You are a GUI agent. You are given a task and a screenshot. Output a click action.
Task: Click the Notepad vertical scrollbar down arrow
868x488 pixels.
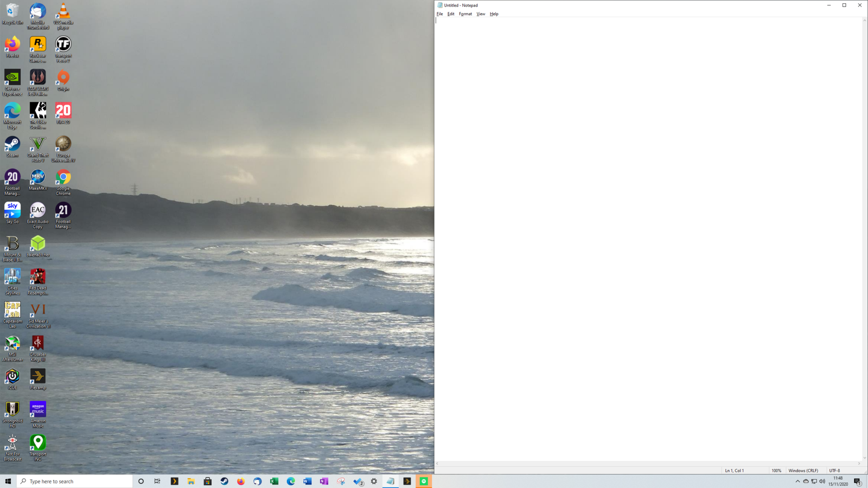(865, 458)
